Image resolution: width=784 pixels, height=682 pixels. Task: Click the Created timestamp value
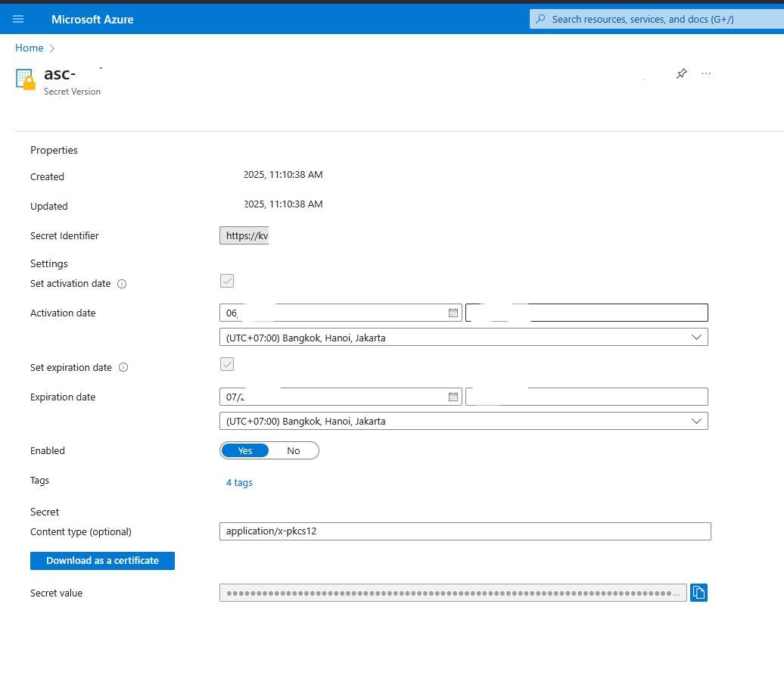point(283,175)
